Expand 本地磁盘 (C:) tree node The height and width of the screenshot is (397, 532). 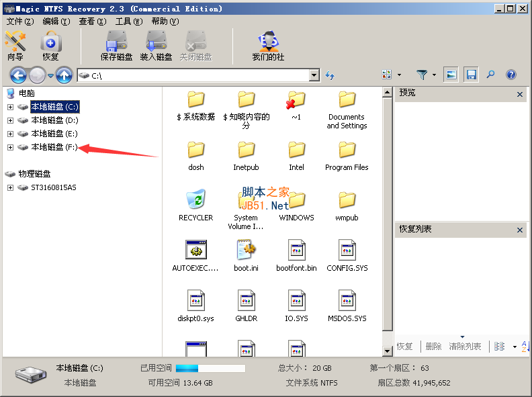click(10, 107)
